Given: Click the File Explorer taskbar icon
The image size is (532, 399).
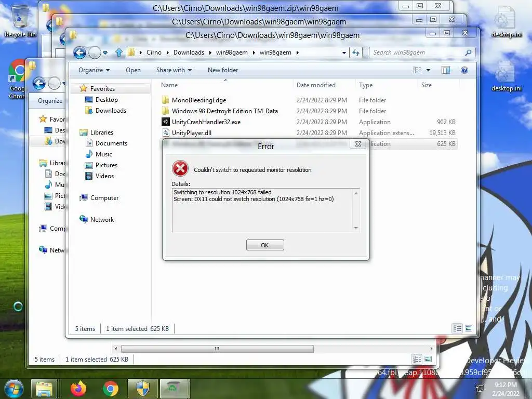Looking at the screenshot, I should [45, 389].
